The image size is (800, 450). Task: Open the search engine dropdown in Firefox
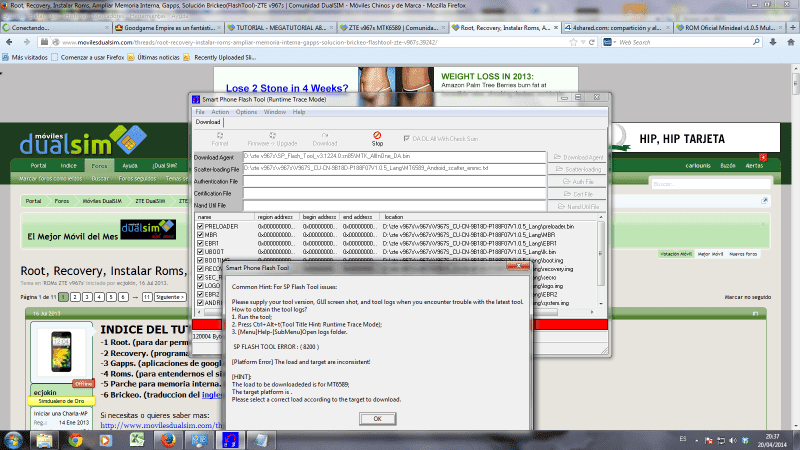(609, 42)
